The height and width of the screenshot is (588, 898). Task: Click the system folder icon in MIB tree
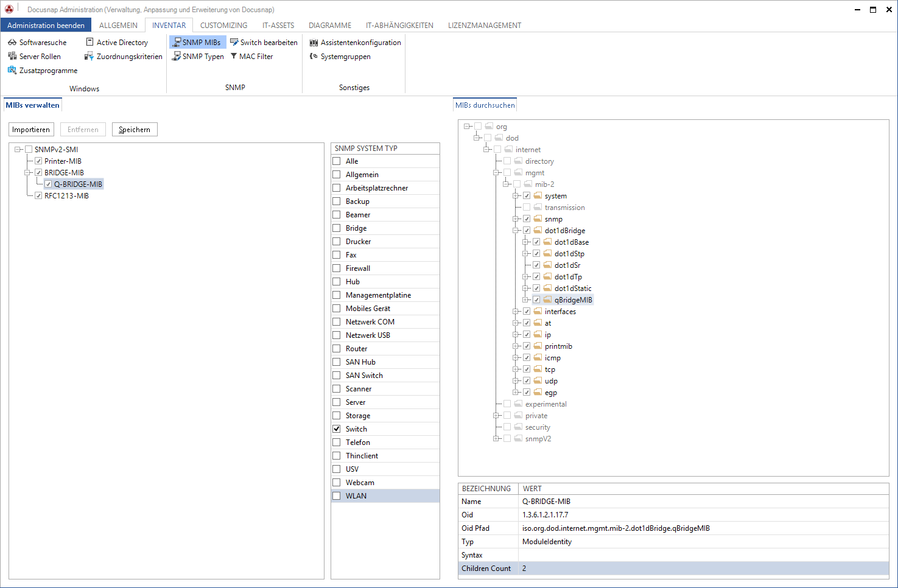coord(538,196)
